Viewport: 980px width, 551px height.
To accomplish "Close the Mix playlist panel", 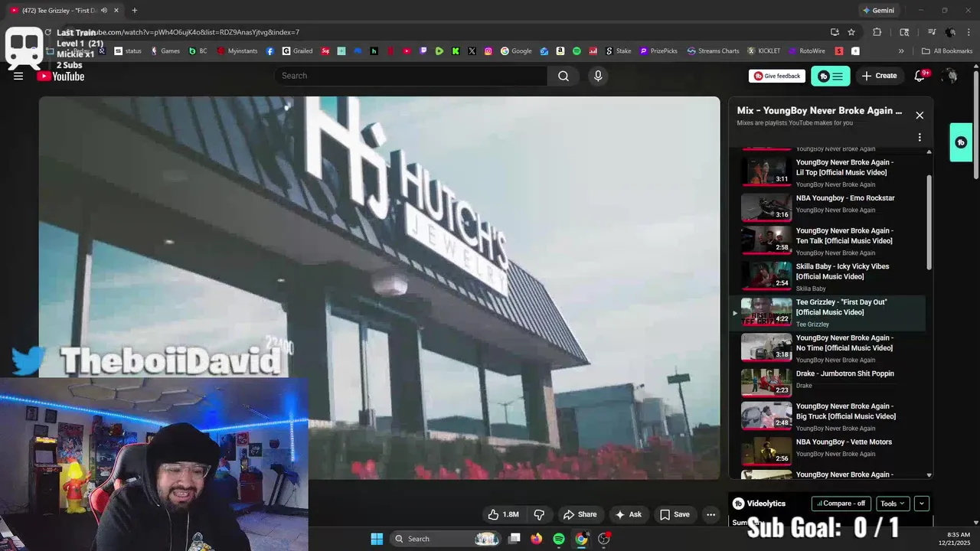I will 920,115.
